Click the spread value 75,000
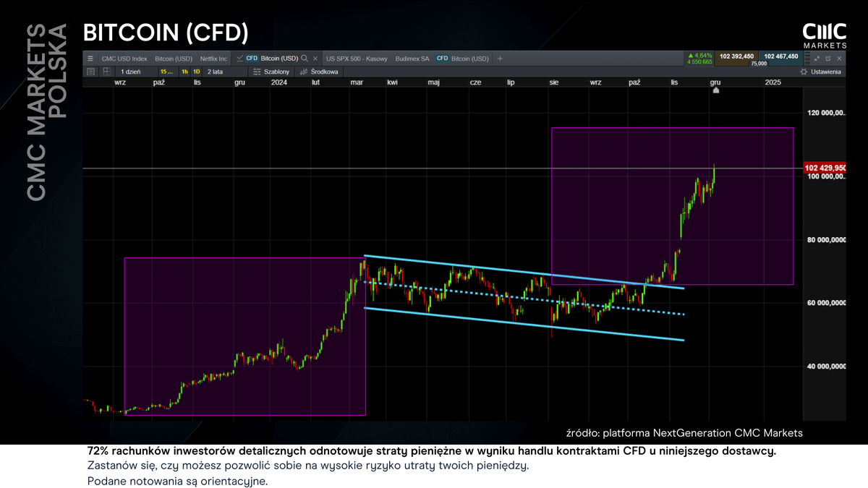 coord(759,64)
